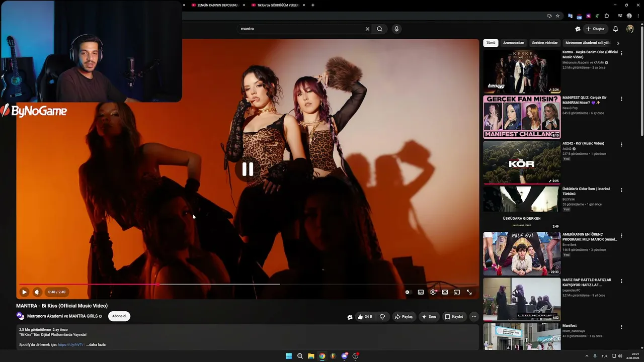Click the search magnifier button
This screenshot has height=362, width=644.
380,29
